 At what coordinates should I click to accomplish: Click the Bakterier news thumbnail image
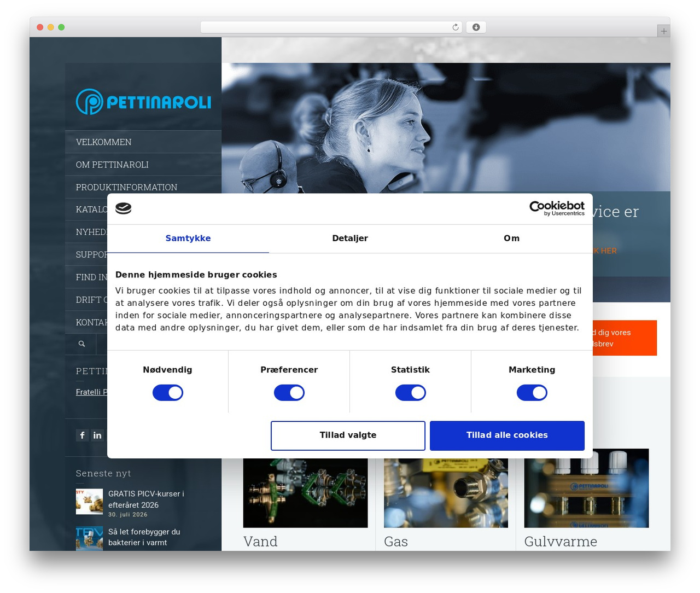point(89,538)
